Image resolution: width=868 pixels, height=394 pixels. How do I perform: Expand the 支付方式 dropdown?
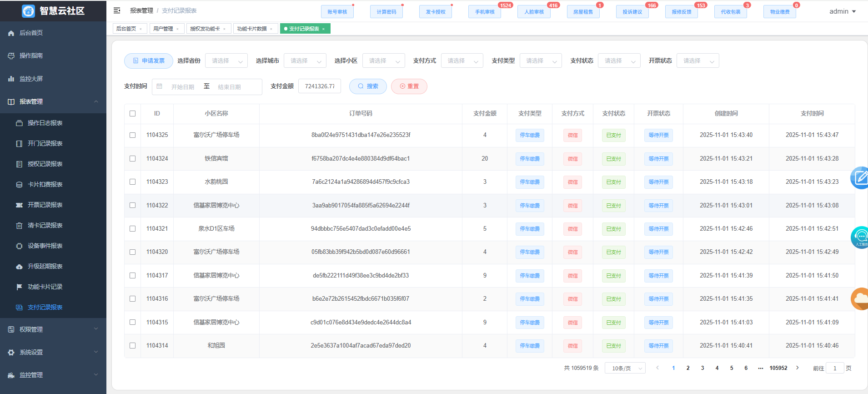point(462,61)
